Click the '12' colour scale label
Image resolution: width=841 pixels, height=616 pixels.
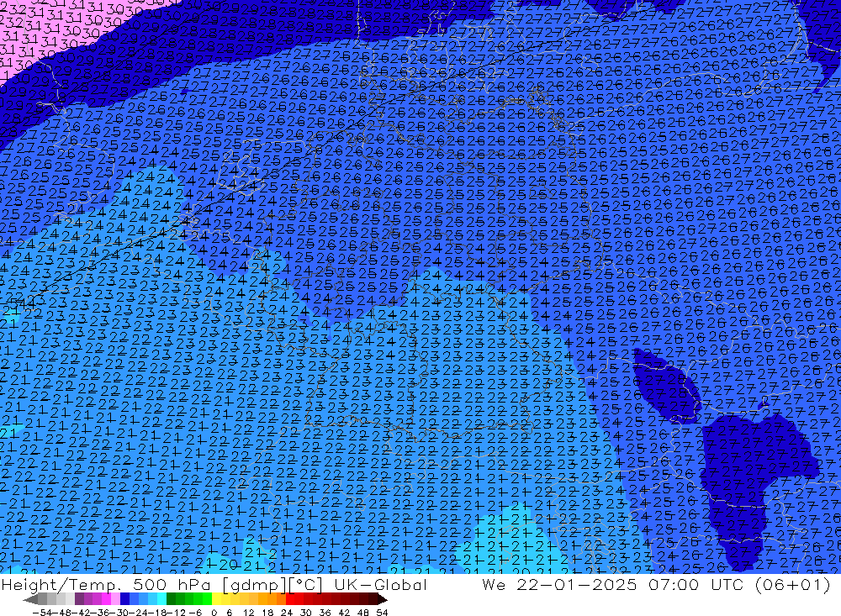[248, 613]
